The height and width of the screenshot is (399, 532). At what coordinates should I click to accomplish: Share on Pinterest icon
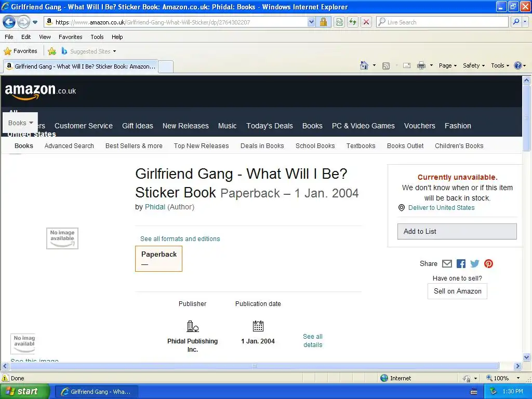[488, 263]
